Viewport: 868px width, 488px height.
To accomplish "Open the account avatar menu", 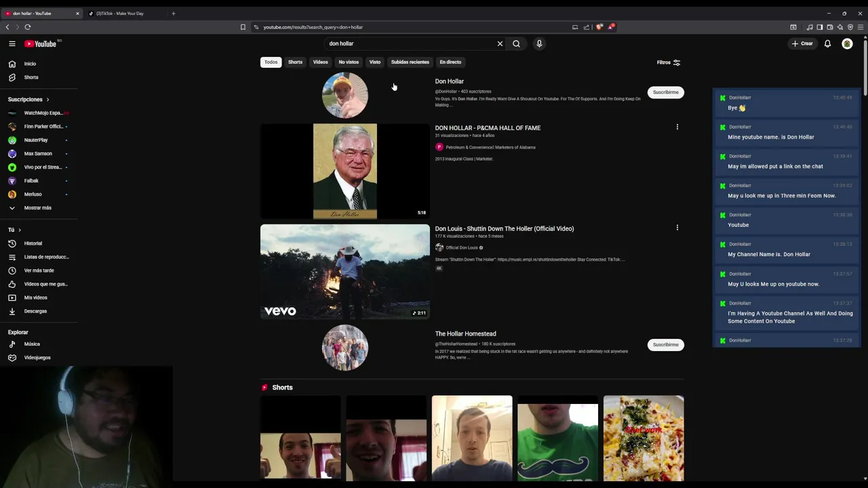I will [847, 43].
